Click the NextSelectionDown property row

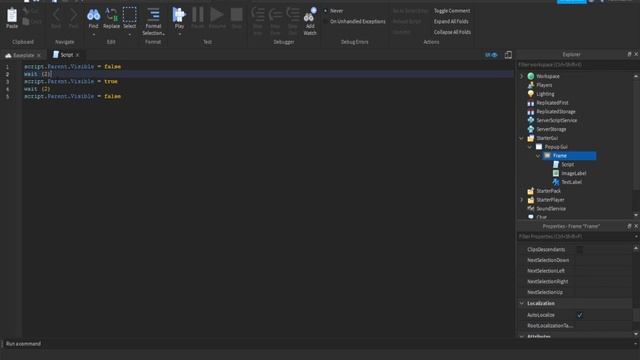(x=575, y=260)
